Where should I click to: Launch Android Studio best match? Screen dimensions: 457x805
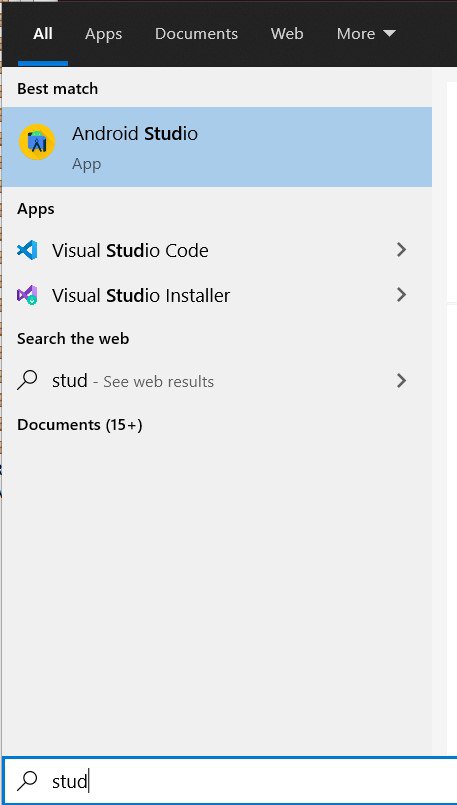(x=217, y=147)
